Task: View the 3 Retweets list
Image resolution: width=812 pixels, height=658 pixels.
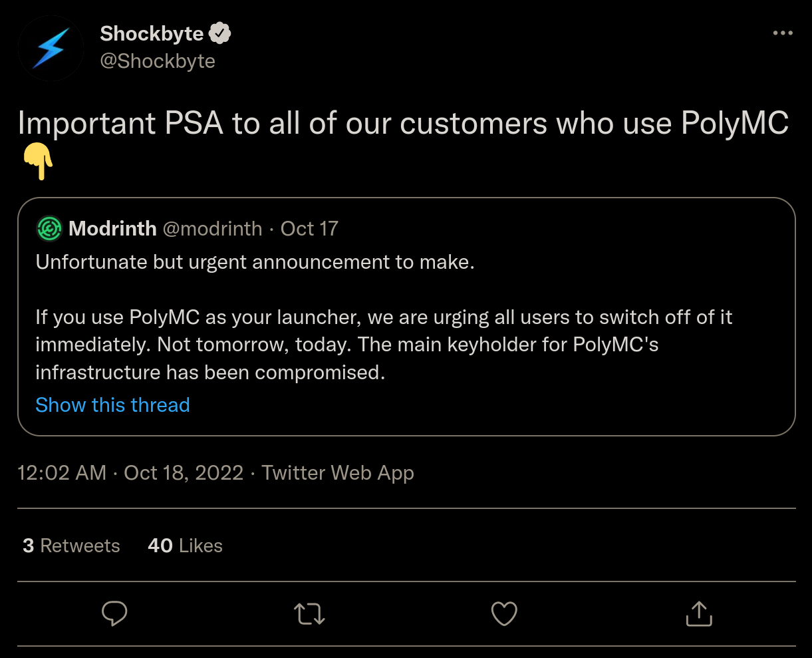Action: 71,546
